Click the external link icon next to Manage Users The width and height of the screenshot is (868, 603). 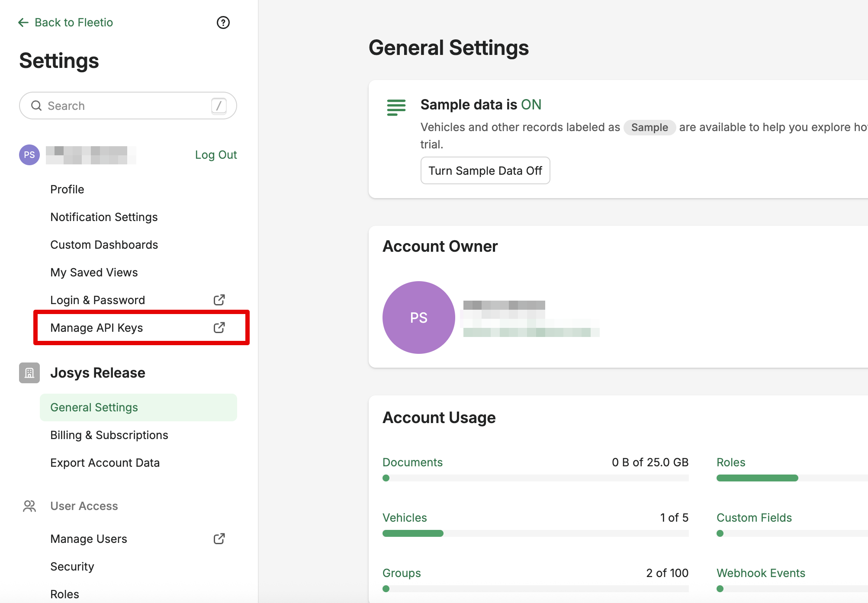[x=219, y=539]
